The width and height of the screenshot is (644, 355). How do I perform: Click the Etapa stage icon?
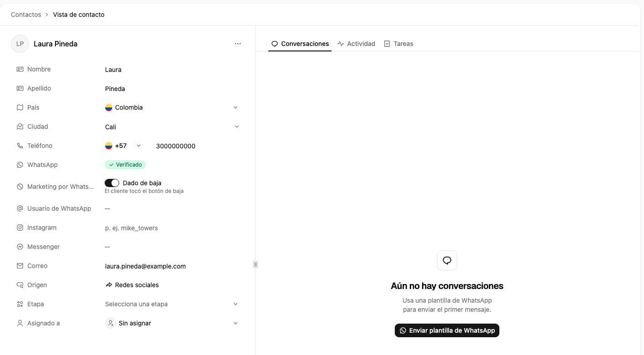pos(20,304)
